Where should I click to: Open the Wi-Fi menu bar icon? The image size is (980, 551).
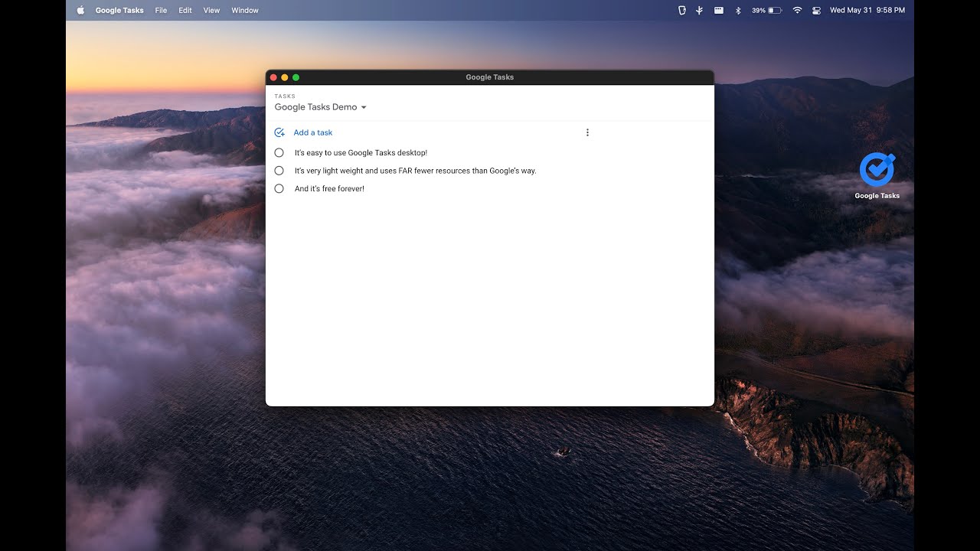click(797, 10)
